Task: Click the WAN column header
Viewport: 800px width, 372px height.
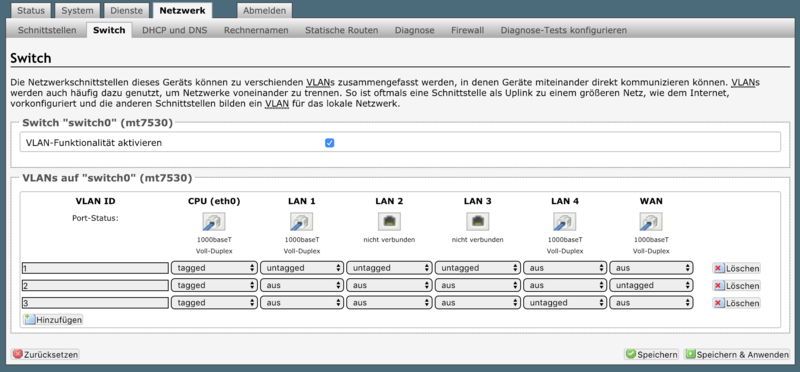Action: pyautogui.click(x=651, y=202)
